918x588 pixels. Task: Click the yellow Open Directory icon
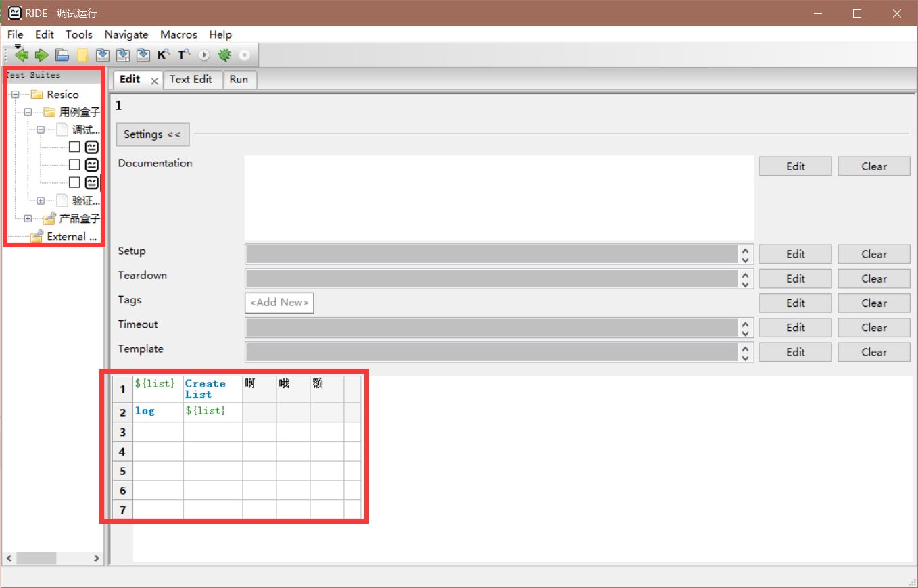[x=82, y=55]
